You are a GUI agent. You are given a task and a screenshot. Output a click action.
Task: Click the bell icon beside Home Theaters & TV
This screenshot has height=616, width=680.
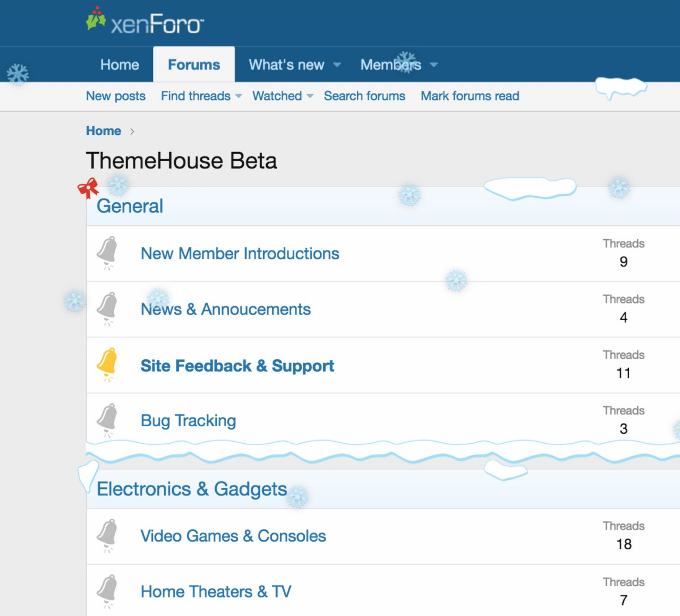[107, 590]
